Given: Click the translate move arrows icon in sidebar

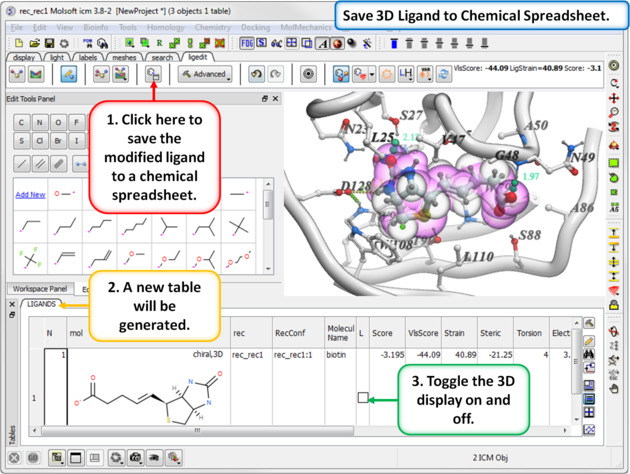Looking at the screenshot, I should tap(614, 98).
